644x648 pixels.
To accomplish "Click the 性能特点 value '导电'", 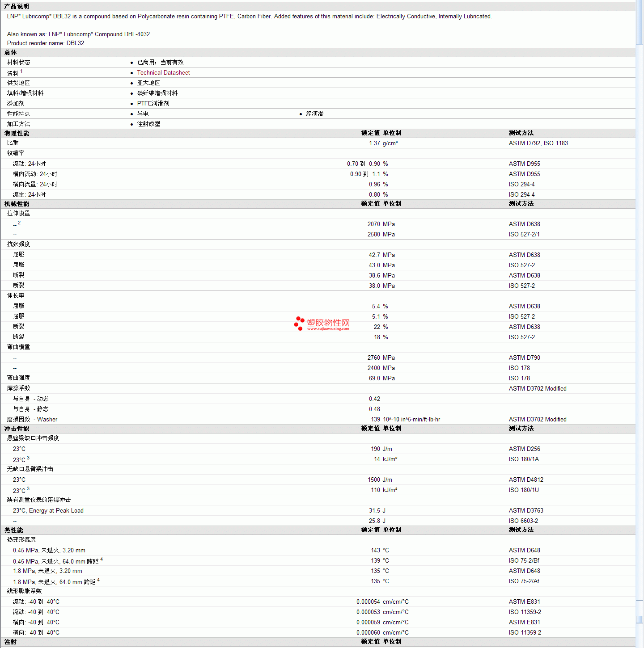I will click(143, 114).
